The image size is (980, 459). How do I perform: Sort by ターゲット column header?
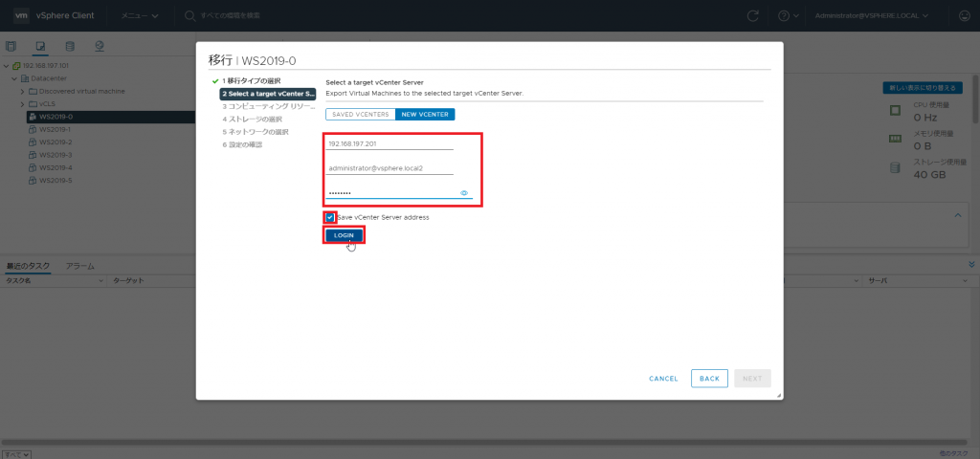point(129,281)
